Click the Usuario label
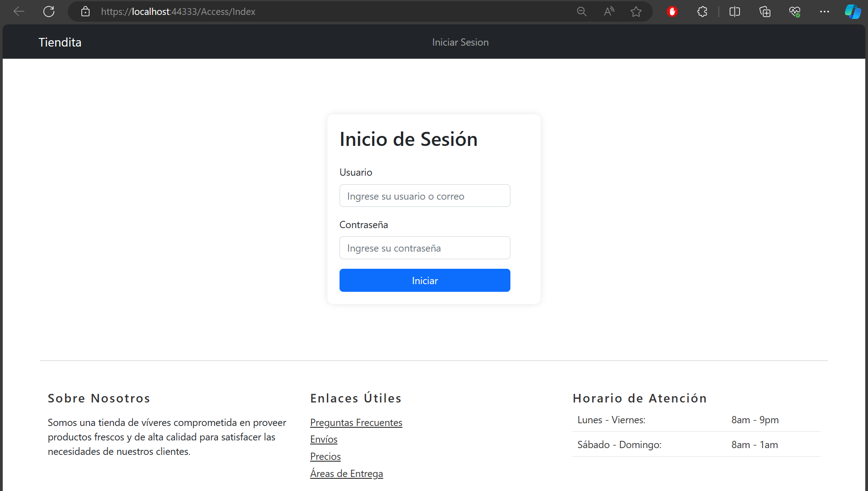The height and width of the screenshot is (491, 868). coord(356,173)
